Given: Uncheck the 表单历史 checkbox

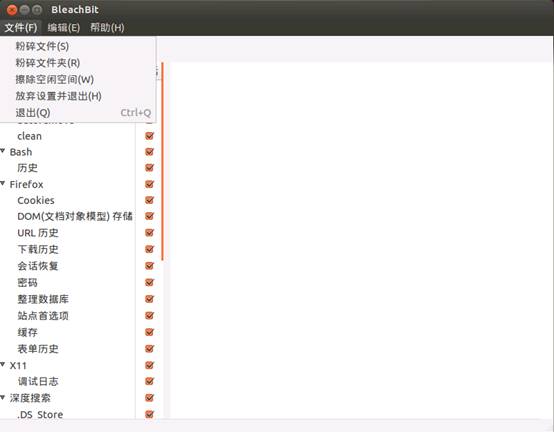Looking at the screenshot, I should coord(149,349).
